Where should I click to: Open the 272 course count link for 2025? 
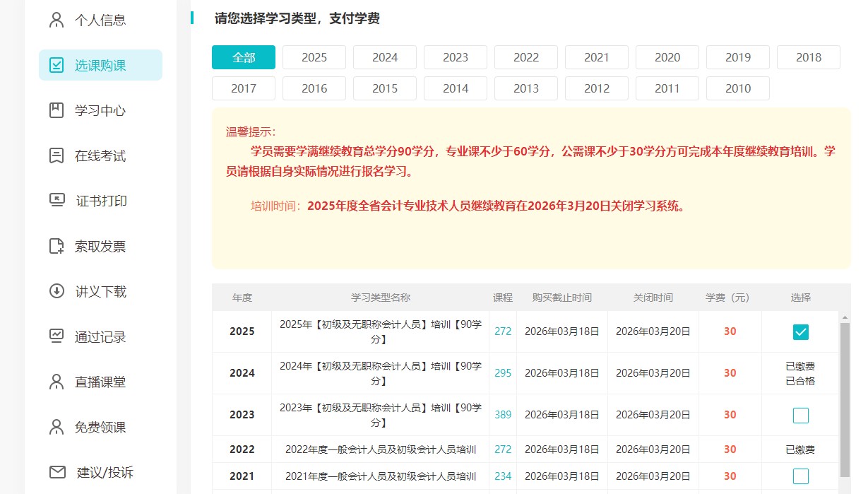pyautogui.click(x=503, y=331)
